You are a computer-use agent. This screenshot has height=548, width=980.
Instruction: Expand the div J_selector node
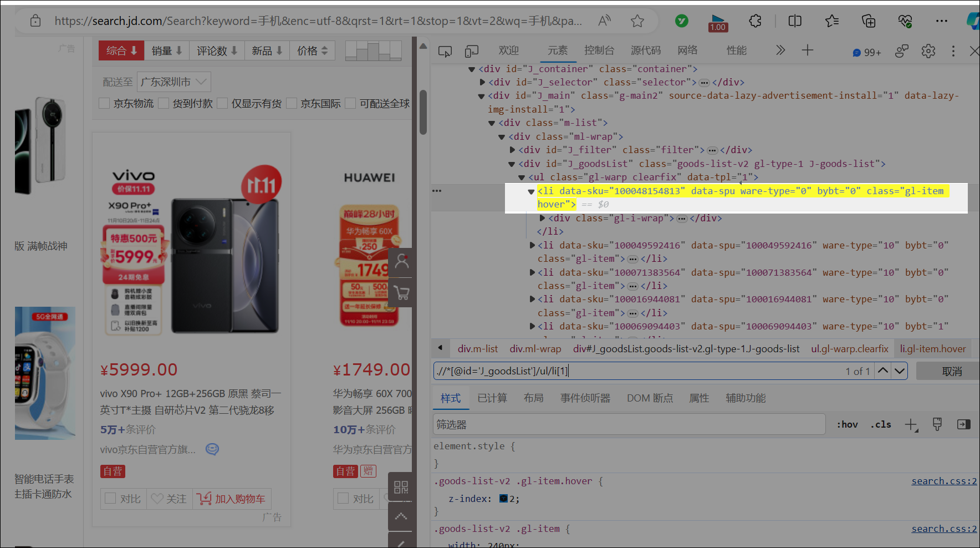[x=482, y=83]
